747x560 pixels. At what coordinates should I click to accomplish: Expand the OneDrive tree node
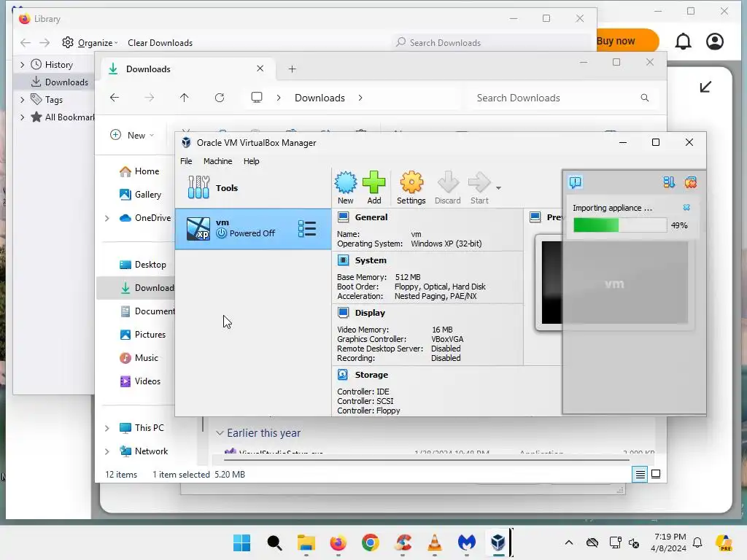click(x=107, y=218)
